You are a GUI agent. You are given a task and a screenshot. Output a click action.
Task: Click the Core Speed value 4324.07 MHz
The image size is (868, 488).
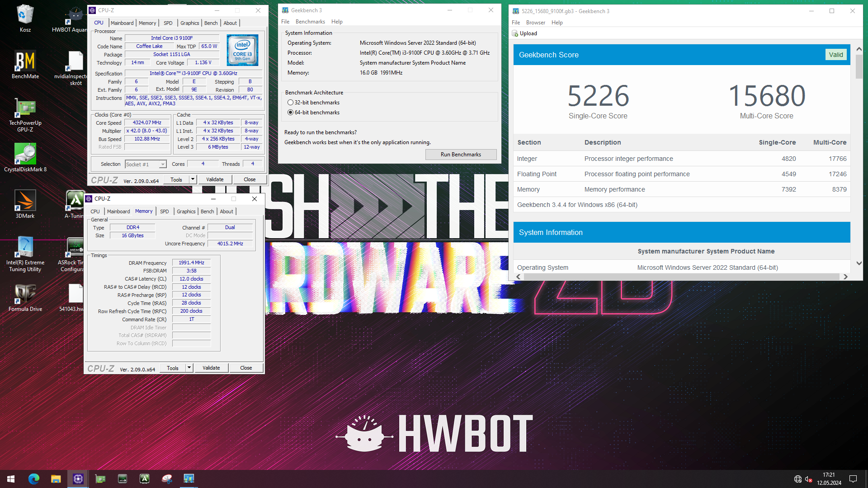[x=147, y=123]
